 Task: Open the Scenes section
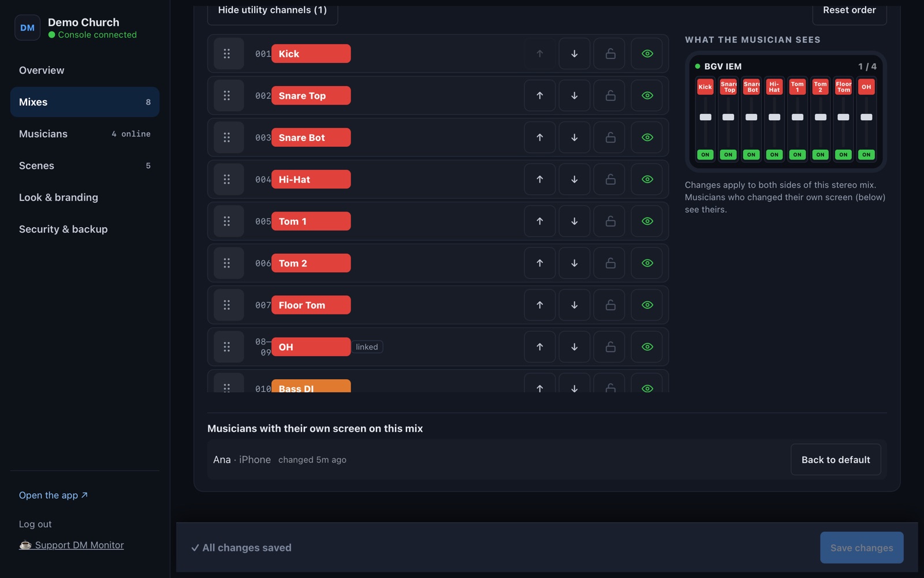click(x=85, y=165)
